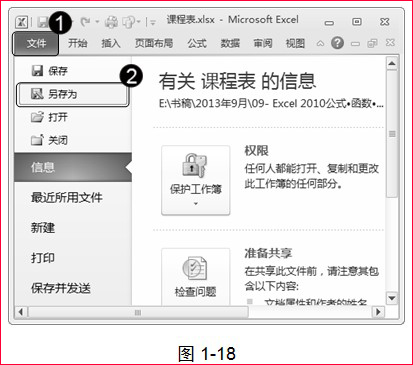Restore the workbook window in ribbon bar
Image resolution: width=413 pixels, height=365 pixels.
pyautogui.click(x=372, y=43)
